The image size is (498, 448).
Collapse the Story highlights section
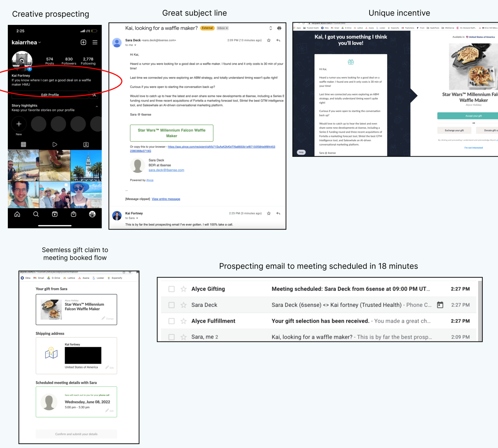click(97, 107)
